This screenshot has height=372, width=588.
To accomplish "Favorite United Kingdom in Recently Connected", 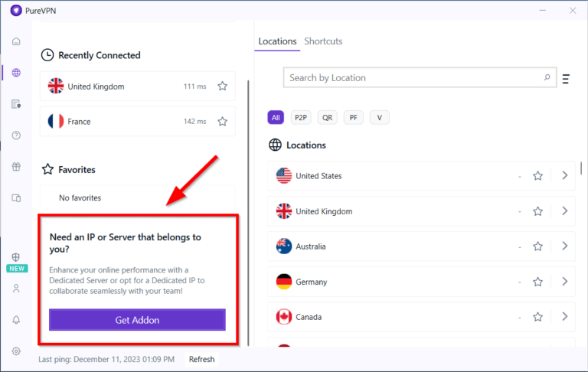I will pyautogui.click(x=222, y=86).
